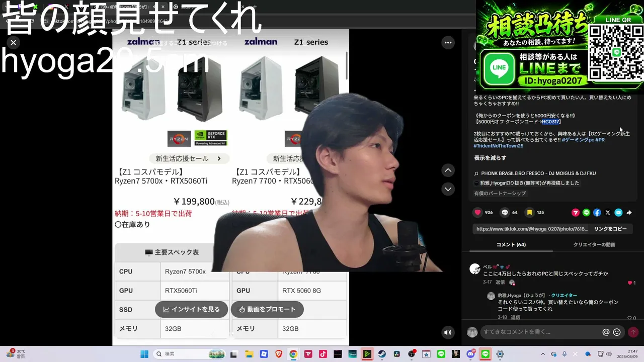This screenshot has width=644, height=362.
Task: Open the Windows Start menu
Action: click(x=144, y=354)
